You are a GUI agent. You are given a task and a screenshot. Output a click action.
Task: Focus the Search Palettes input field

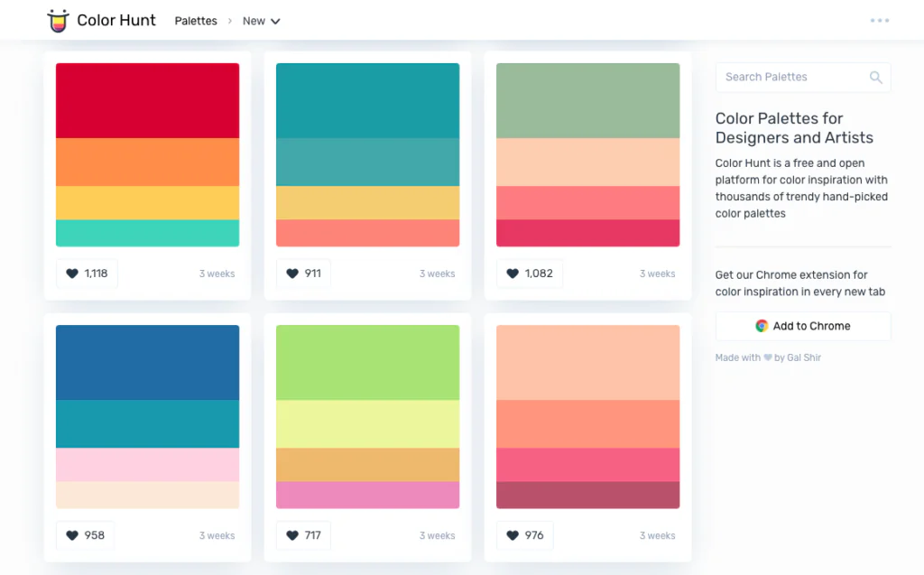[790, 78]
